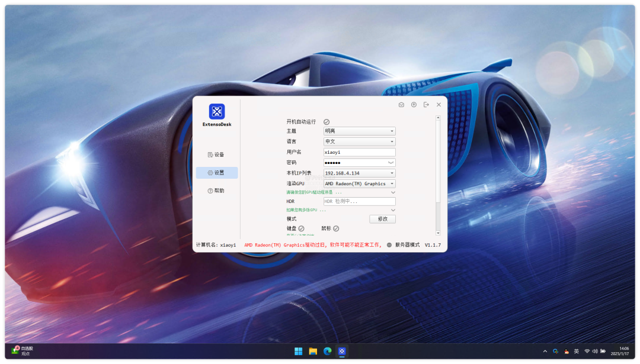The height and width of the screenshot is (364, 640).
Task: Click the logout exit icon
Action: [x=426, y=105]
